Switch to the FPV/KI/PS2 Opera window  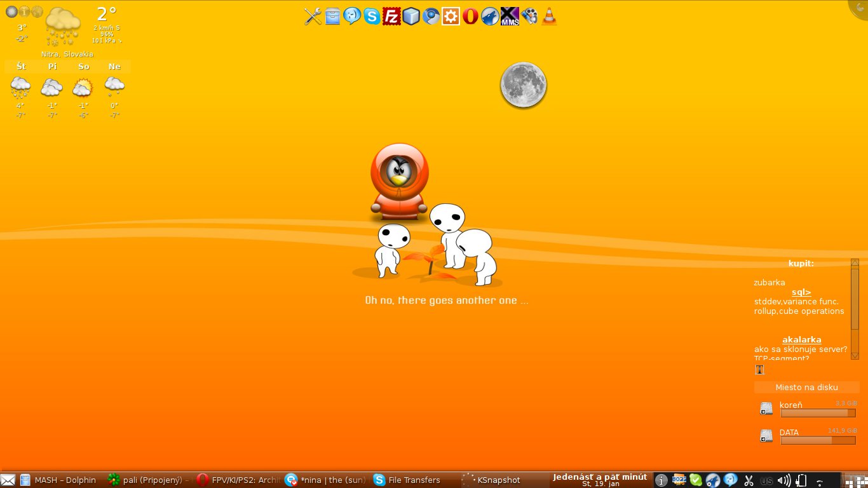[x=236, y=480]
